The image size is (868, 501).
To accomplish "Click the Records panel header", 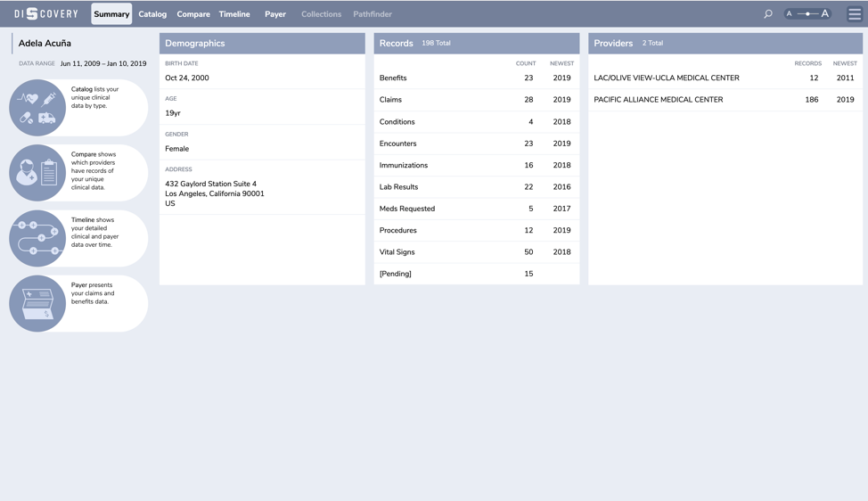I will 477,43.
